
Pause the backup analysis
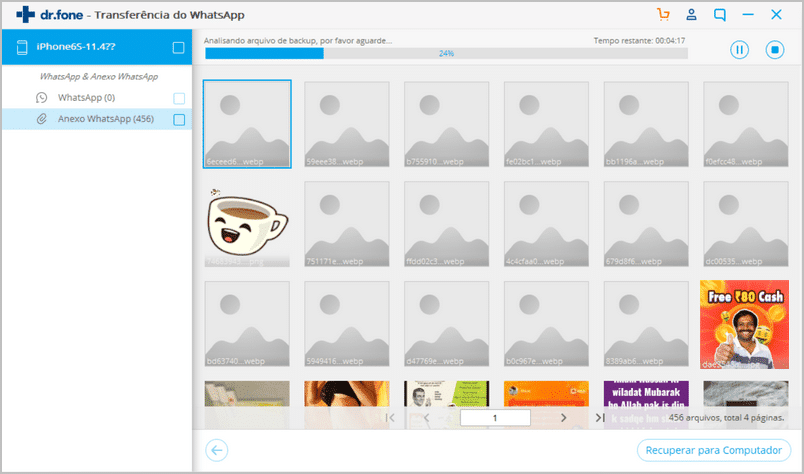[740, 49]
